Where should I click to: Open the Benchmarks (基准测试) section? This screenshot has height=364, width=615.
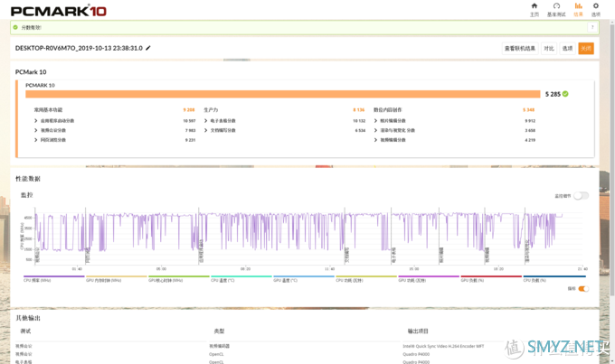[x=556, y=9]
